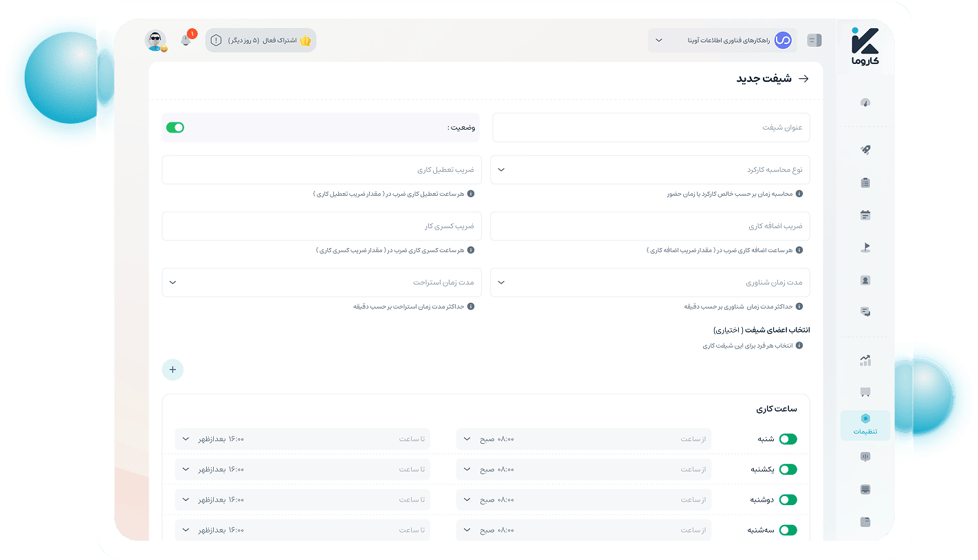Toggle the شنبه working day switch

pyautogui.click(x=788, y=439)
